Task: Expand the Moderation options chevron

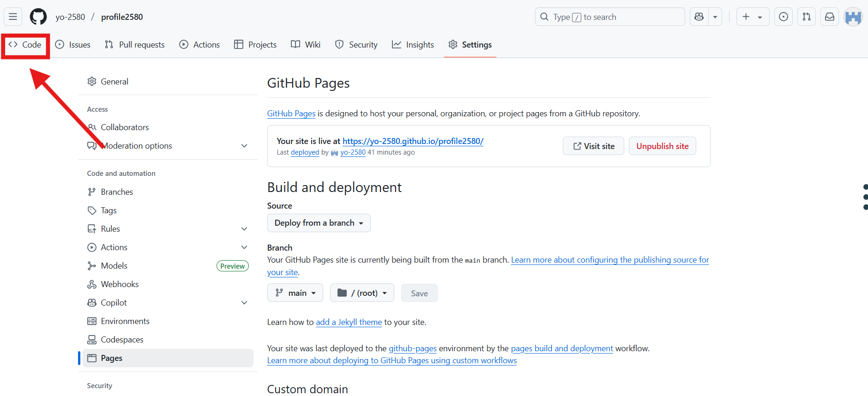Action: tap(244, 145)
